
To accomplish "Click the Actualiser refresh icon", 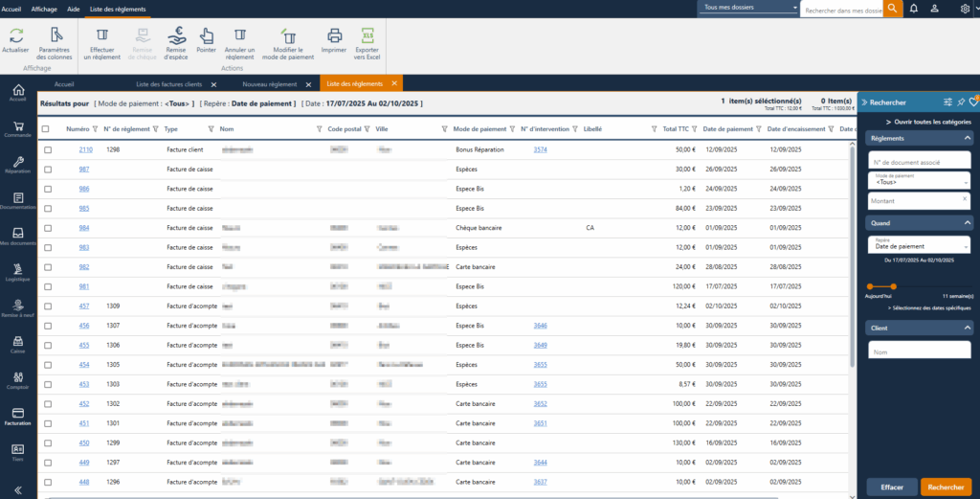I will tap(15, 35).
